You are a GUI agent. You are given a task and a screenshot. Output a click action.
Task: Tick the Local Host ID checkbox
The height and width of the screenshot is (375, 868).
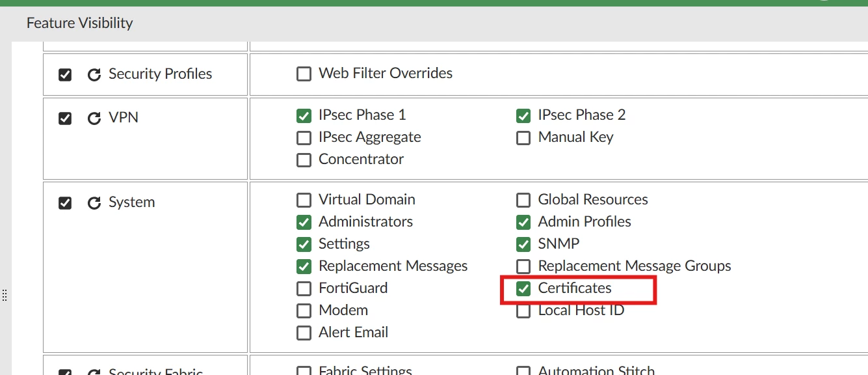[x=523, y=311]
